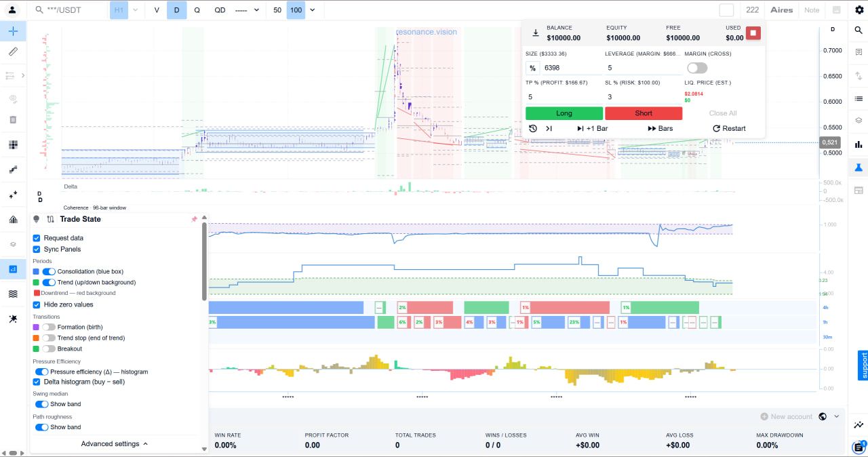Disable Consolidation (blue box) toggle
This screenshot has height=457, width=868.
tap(49, 271)
